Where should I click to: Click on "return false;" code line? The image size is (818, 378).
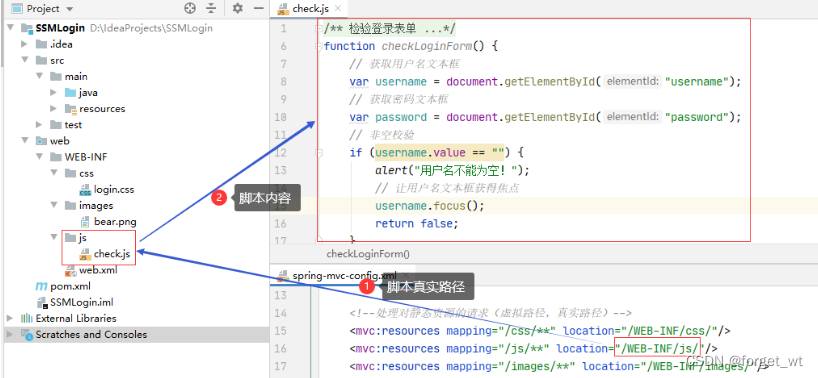[x=416, y=223]
